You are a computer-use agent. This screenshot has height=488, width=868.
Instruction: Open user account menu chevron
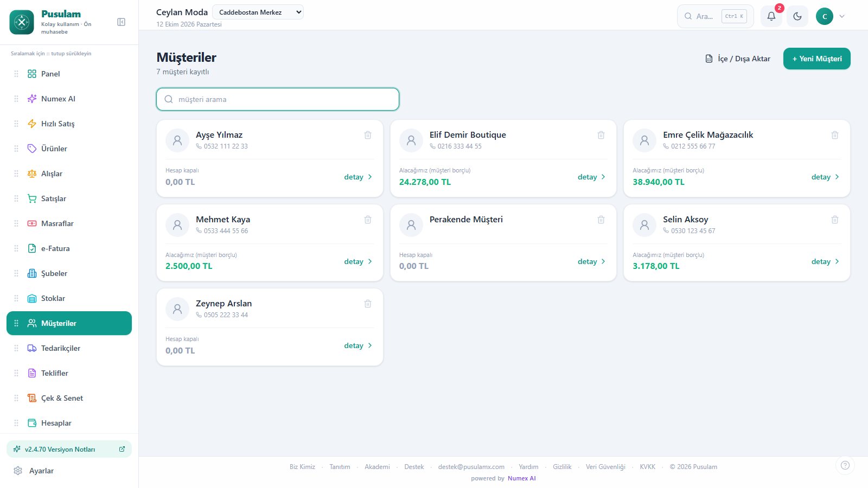pos(842,16)
